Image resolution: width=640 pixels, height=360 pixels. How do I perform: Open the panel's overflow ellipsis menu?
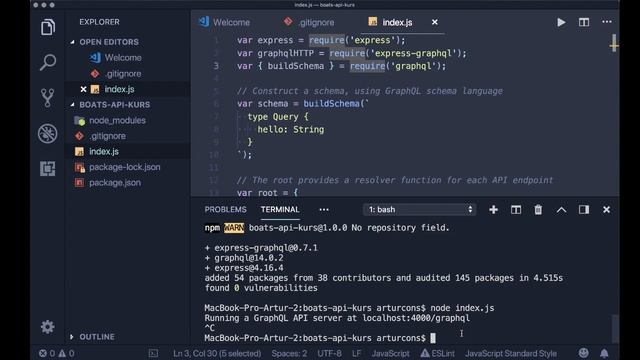point(324,210)
